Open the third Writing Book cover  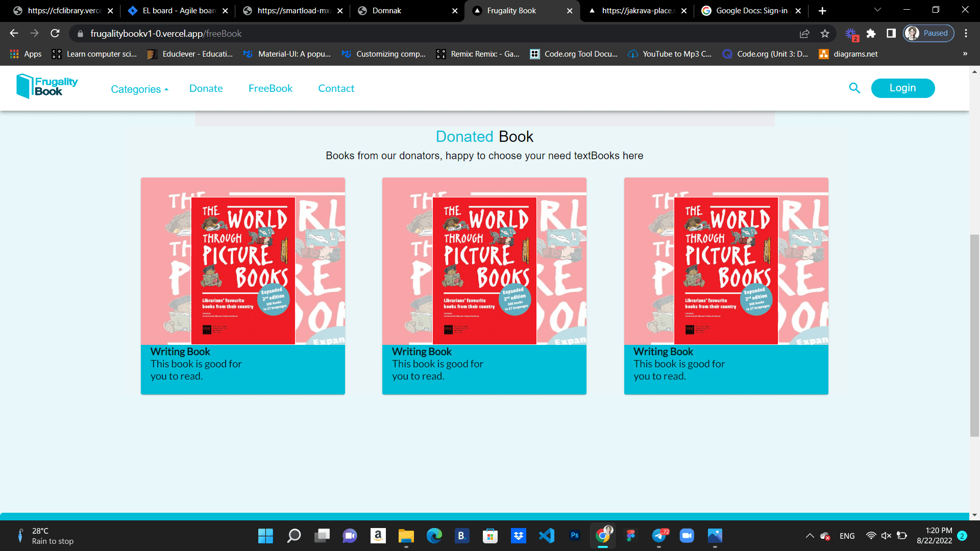726,261
